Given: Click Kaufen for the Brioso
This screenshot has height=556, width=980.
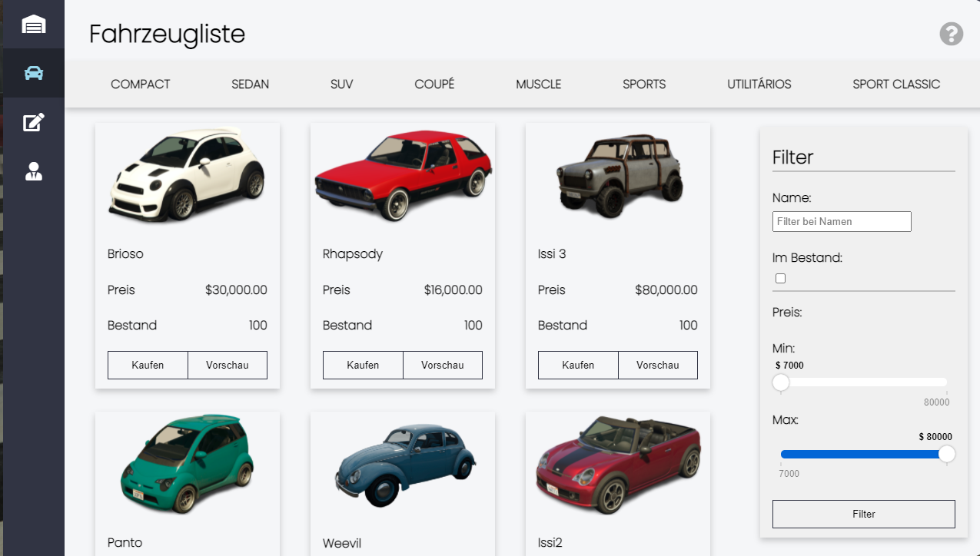Looking at the screenshot, I should 148,366.
